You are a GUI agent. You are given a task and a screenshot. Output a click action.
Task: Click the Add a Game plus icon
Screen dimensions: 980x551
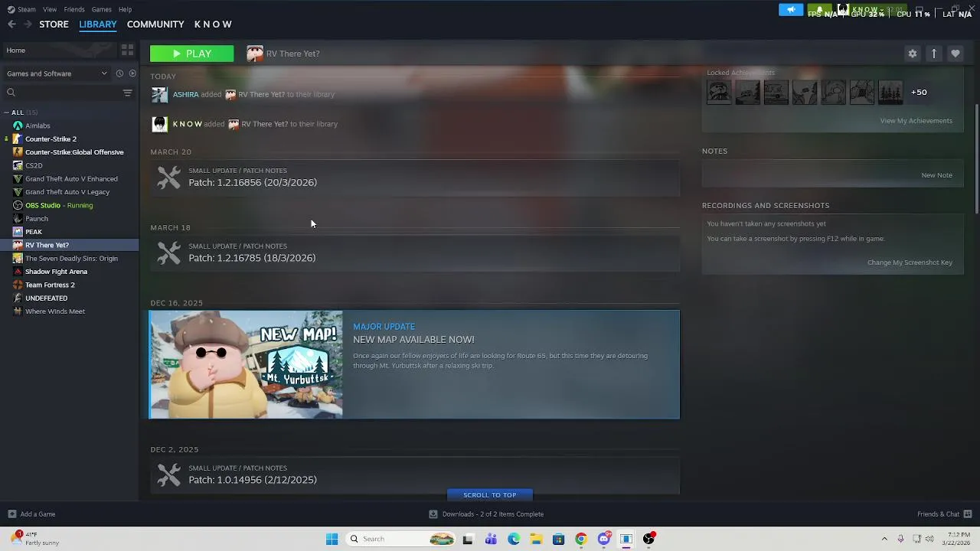[11, 514]
